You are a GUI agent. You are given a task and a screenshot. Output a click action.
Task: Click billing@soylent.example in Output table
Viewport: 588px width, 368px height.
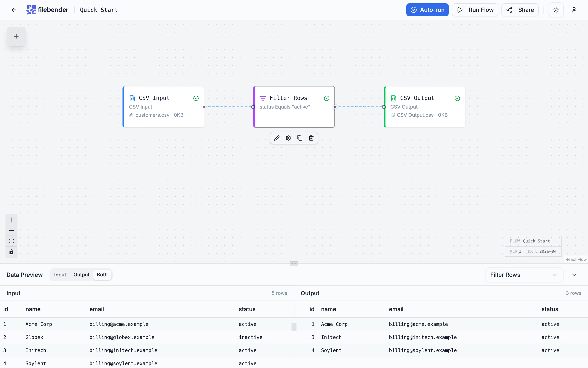tap(423, 350)
